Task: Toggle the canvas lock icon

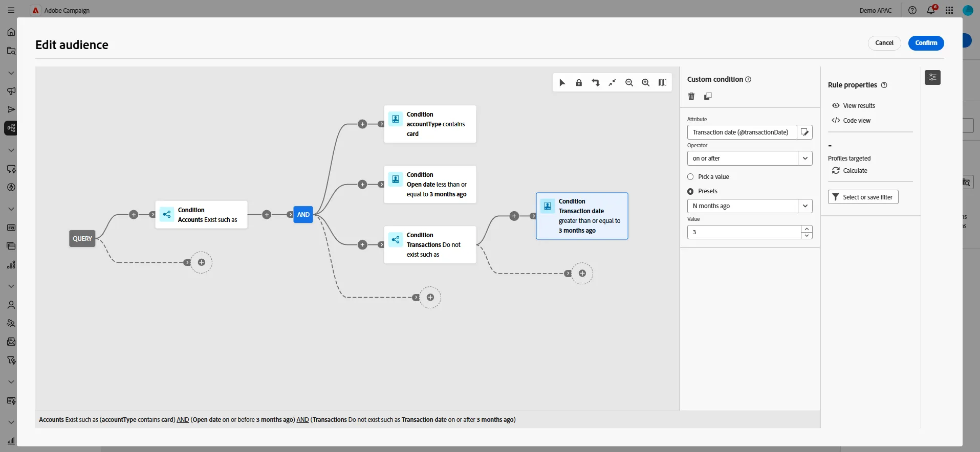Action: (x=579, y=83)
